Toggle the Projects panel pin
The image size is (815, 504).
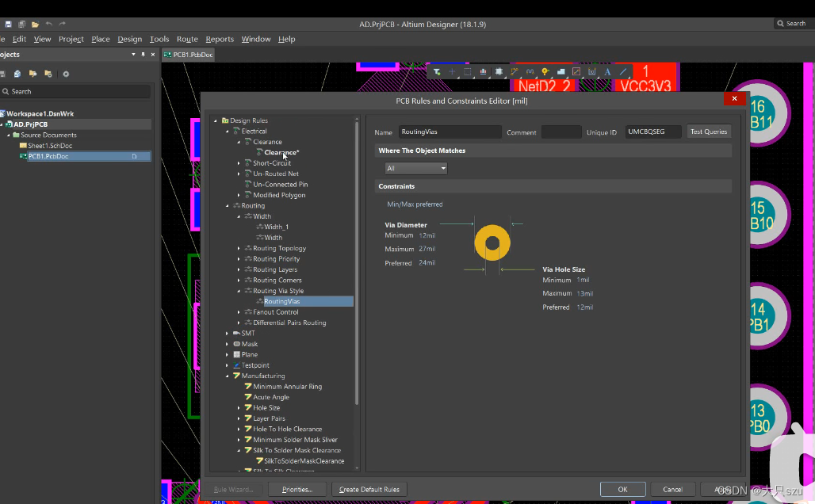[143, 55]
